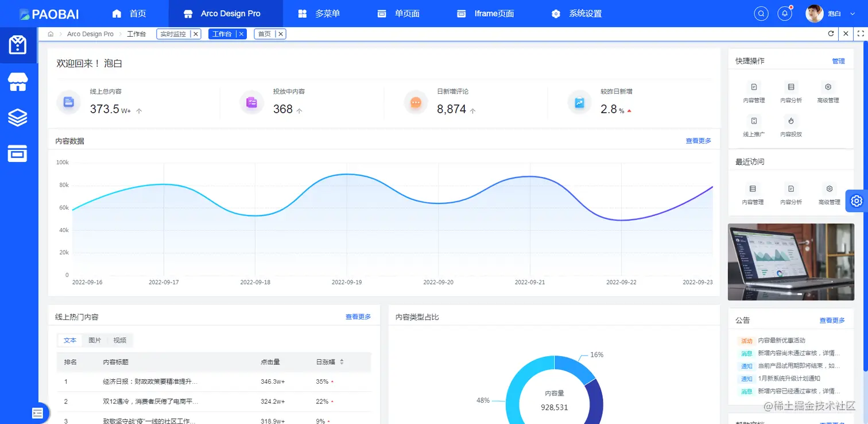
Task: Select the shirt icon in left sidebar
Action: click(x=18, y=44)
